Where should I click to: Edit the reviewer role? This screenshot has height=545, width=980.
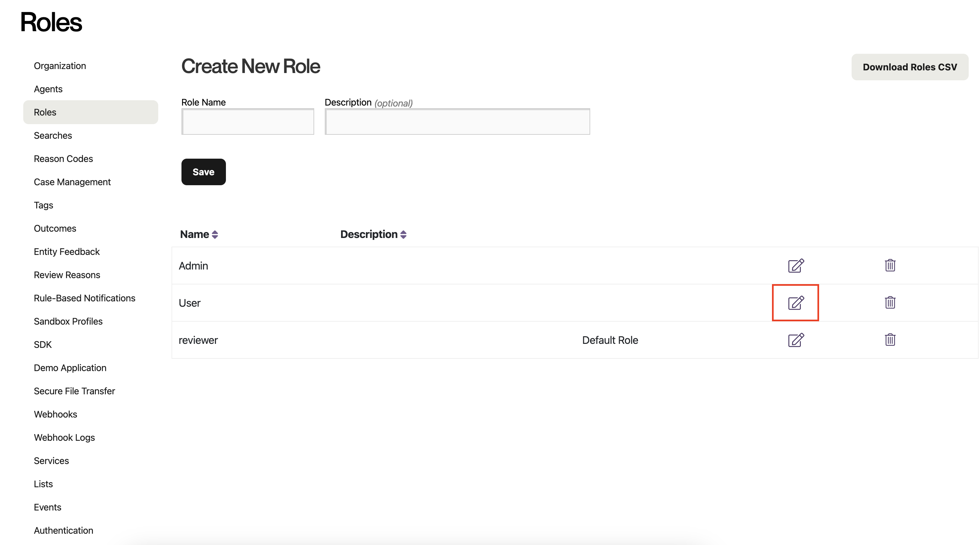pos(796,340)
